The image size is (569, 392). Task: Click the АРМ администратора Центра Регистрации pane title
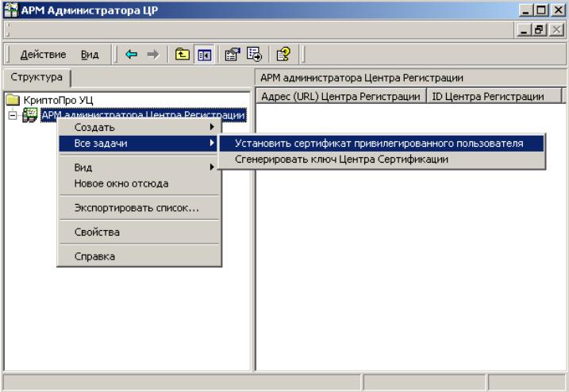[x=362, y=78]
